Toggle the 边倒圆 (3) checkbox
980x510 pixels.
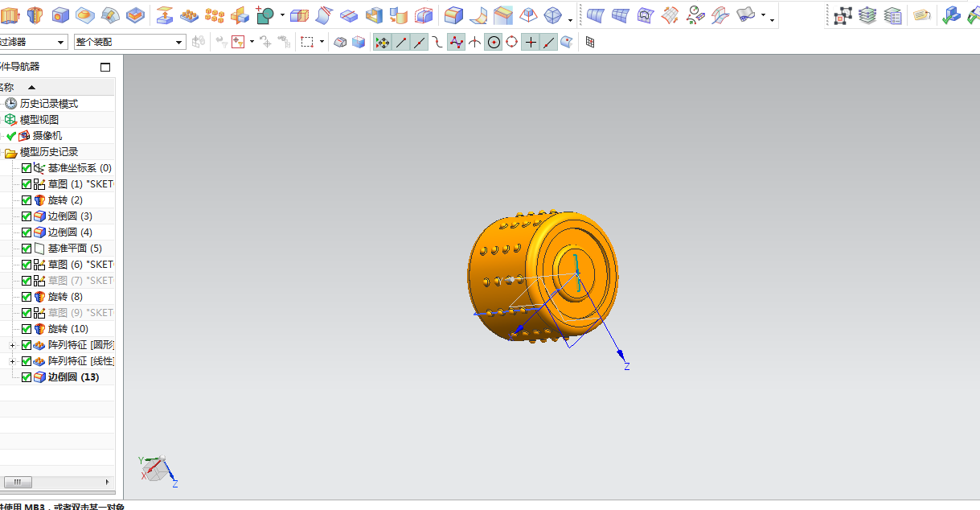(27, 216)
